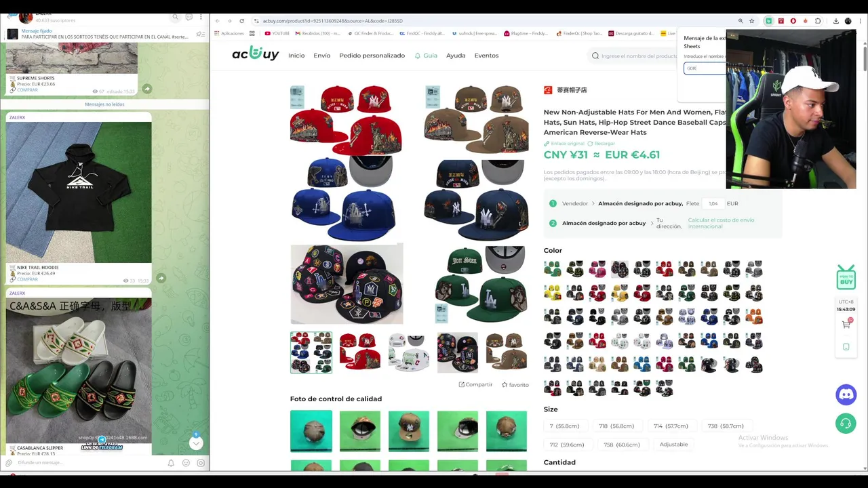Toggle Telegram channel notifications bell
The height and width of the screenshot is (488, 868).
pos(171,463)
